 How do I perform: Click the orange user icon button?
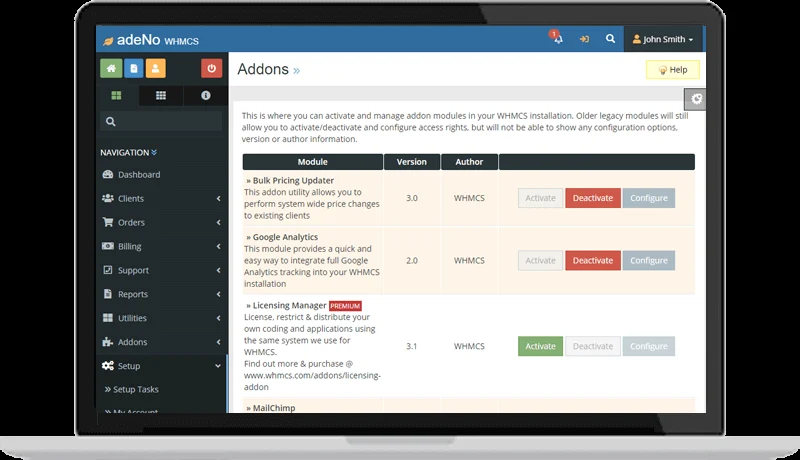pos(156,68)
